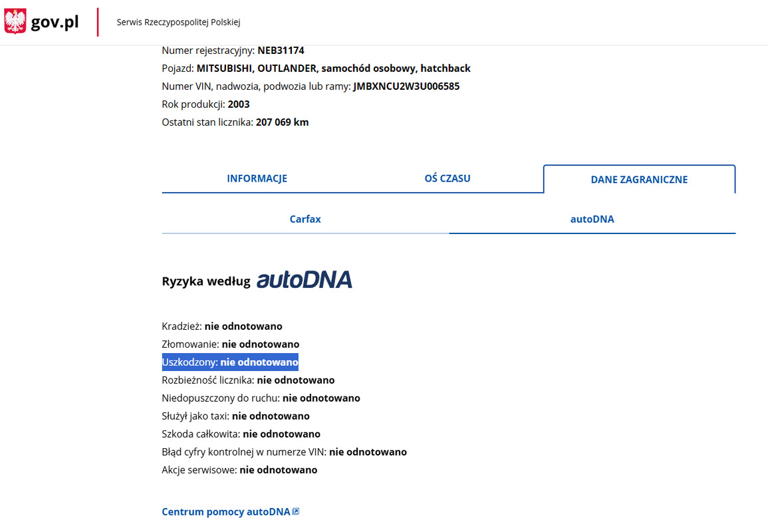768x532 pixels.
Task: Open the Centrum pomocy autoDNA link
Action: coord(226,511)
